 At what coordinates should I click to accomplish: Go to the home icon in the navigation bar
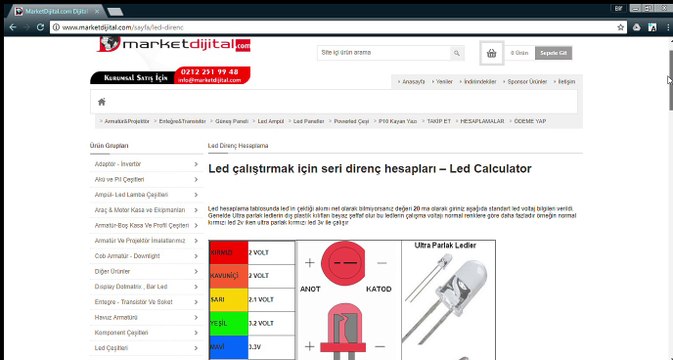point(102,102)
